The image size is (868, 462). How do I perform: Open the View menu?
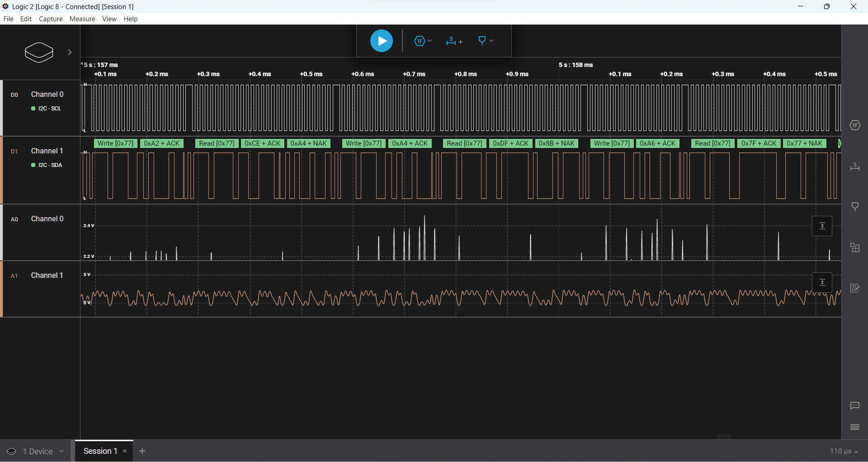[x=109, y=19]
